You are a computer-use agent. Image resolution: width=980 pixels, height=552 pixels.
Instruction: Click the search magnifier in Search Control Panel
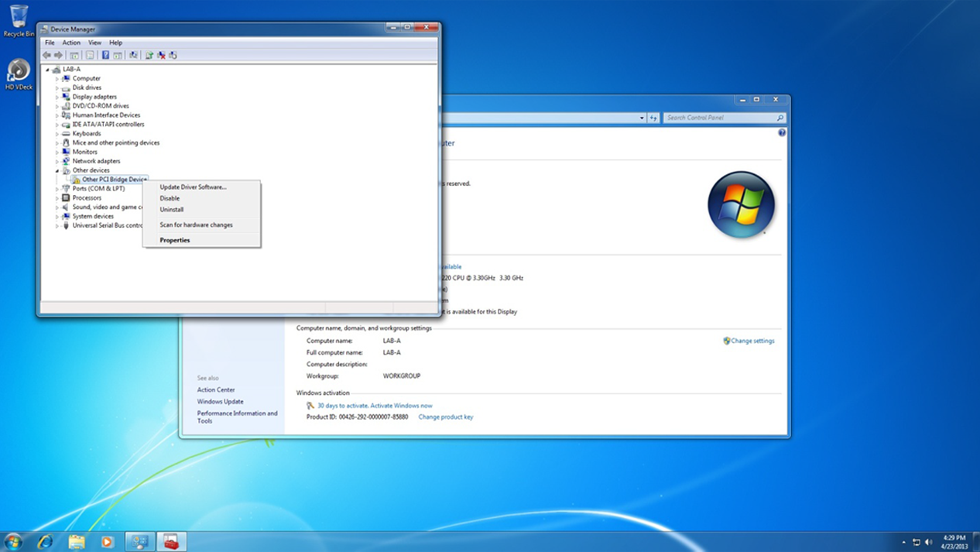coord(780,118)
